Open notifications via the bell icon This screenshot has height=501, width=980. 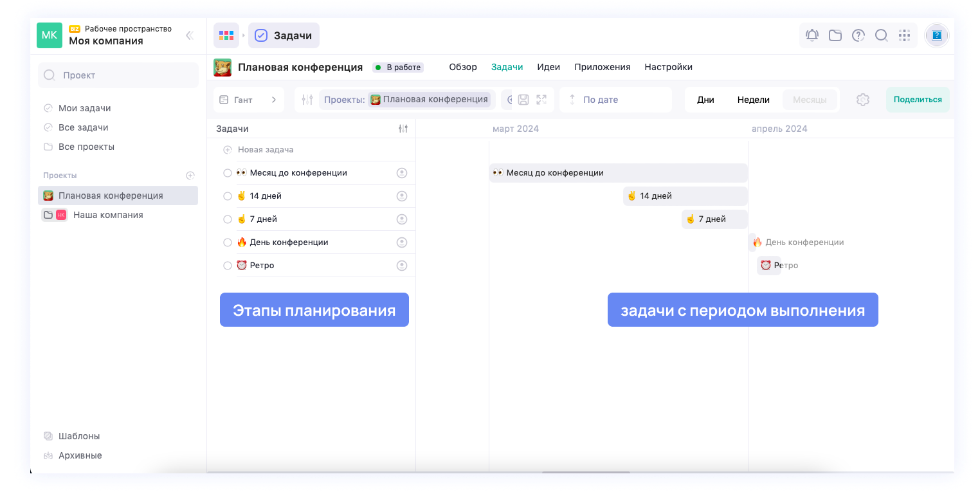coord(812,35)
